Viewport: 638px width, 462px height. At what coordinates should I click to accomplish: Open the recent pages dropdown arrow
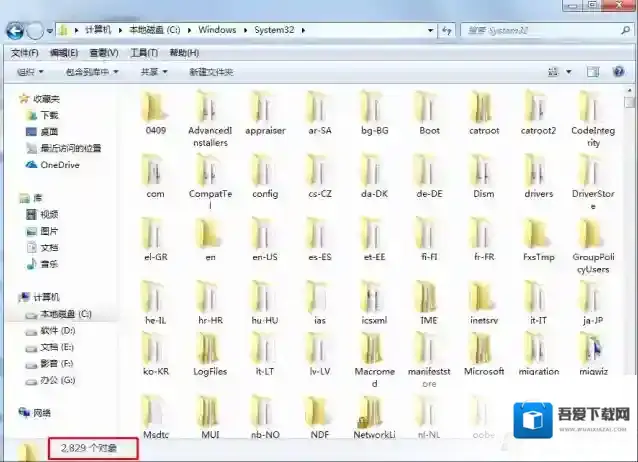(50, 31)
